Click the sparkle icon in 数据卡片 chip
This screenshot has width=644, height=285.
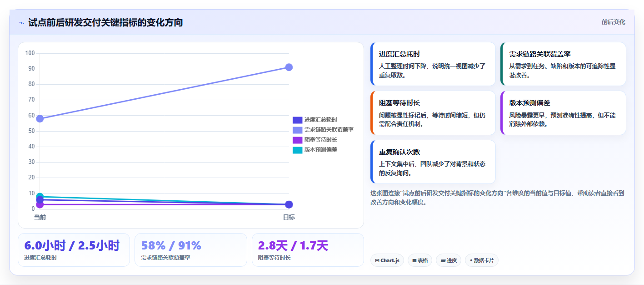click(x=471, y=261)
